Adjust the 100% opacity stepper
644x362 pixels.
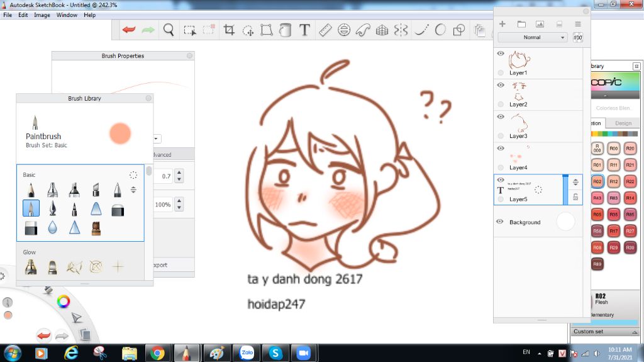[179, 204]
